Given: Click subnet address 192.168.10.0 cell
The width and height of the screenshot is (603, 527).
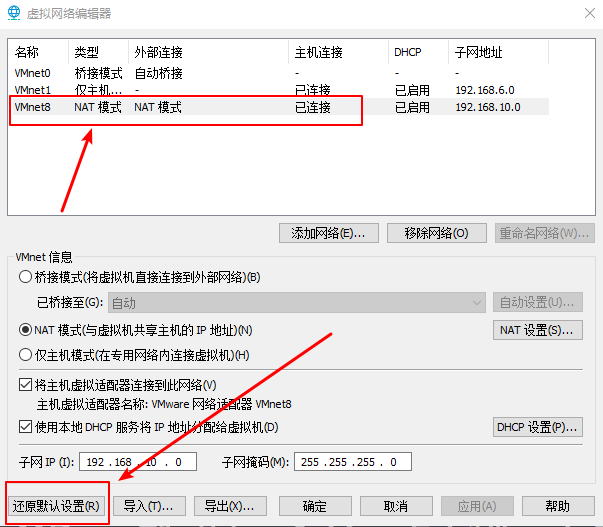Looking at the screenshot, I should 488,107.
